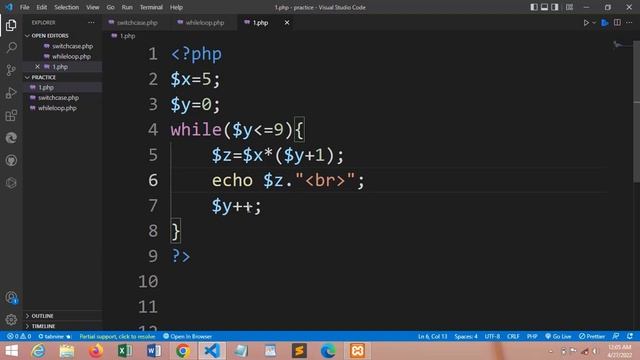640x360 pixels.
Task: Click the Run Code play button
Action: click(x=586, y=23)
